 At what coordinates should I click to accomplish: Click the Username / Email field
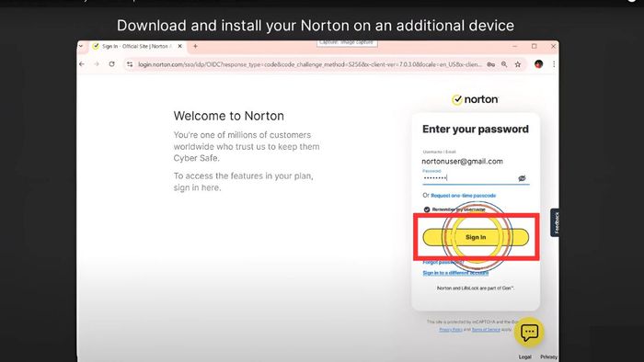pyautogui.click(x=476, y=161)
